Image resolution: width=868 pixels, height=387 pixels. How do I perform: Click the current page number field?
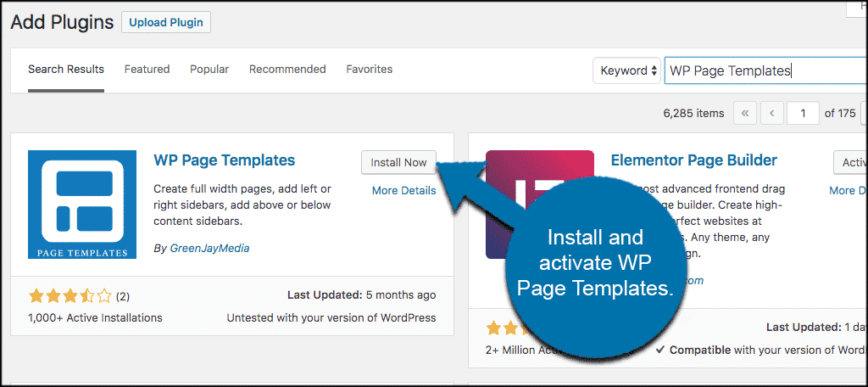(x=803, y=113)
